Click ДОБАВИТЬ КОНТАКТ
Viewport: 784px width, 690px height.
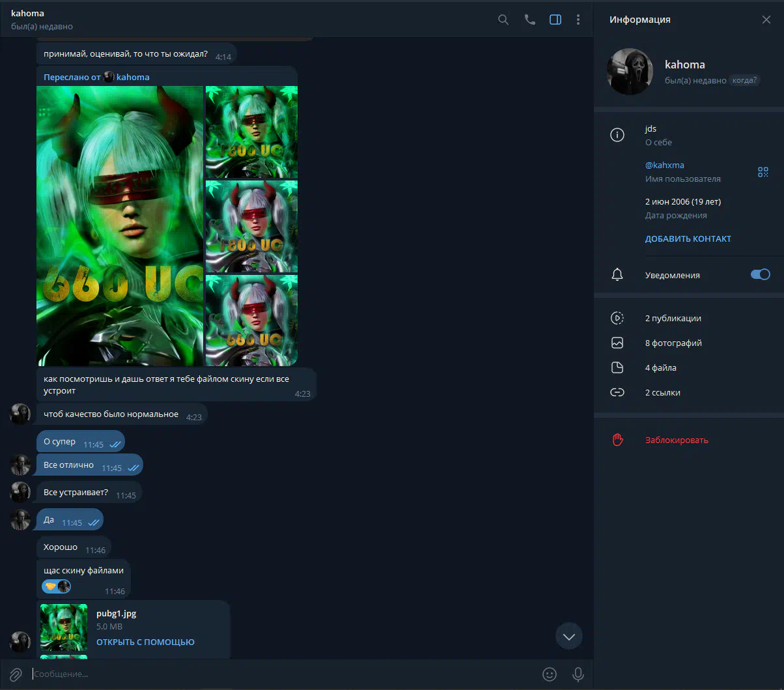[x=688, y=238]
